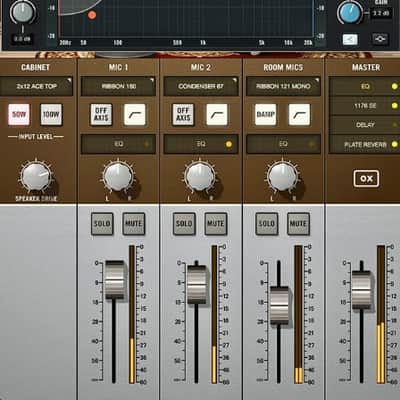Toggle the low-cut filter icon on Mic 1
Viewport: 400px width, 400px height.
135,114
